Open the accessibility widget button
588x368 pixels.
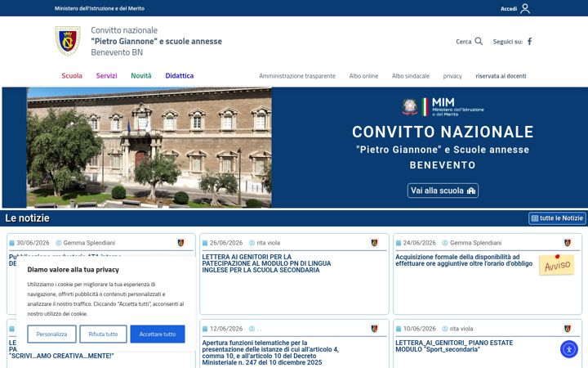pyautogui.click(x=569, y=349)
